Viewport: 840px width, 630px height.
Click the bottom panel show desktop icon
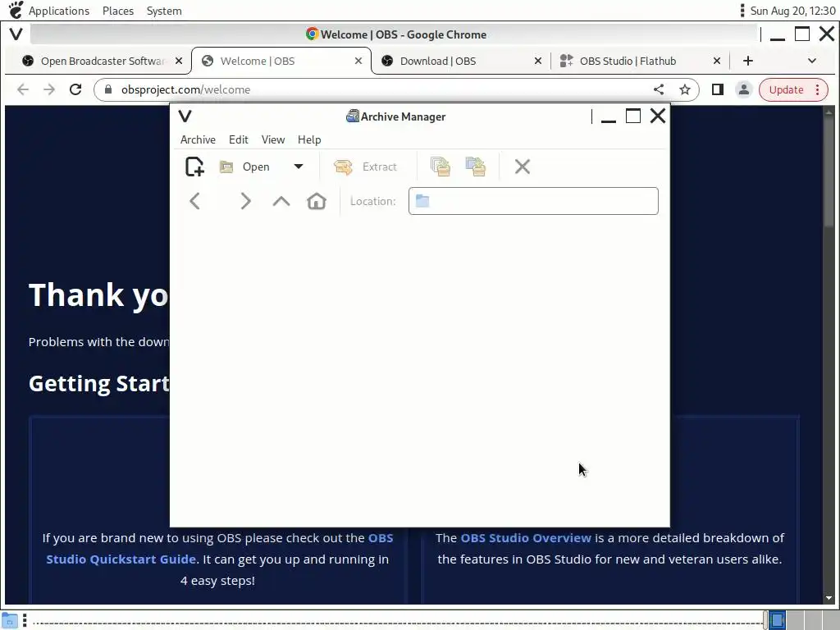coord(10,620)
